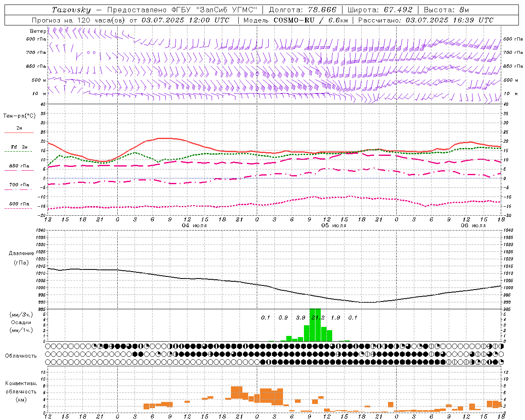This screenshot has width=525, height=420.
Task: Click the "06 июля" date label
Action: (473, 226)
